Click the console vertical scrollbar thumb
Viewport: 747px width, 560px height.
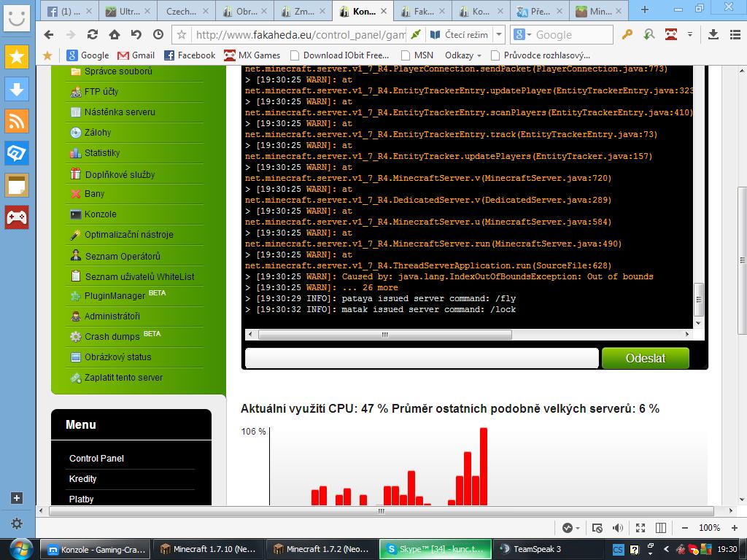tap(699, 300)
